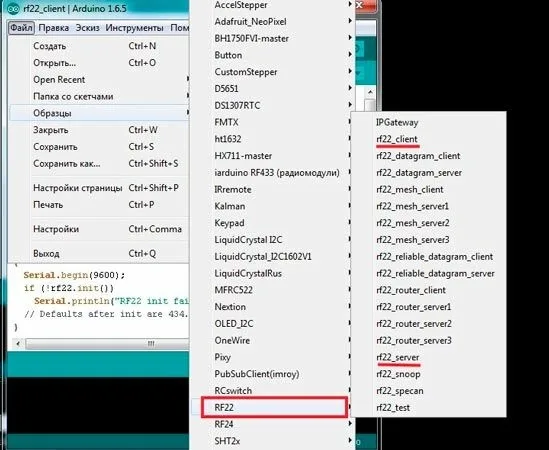Select the Образцы menu entry

99,113
